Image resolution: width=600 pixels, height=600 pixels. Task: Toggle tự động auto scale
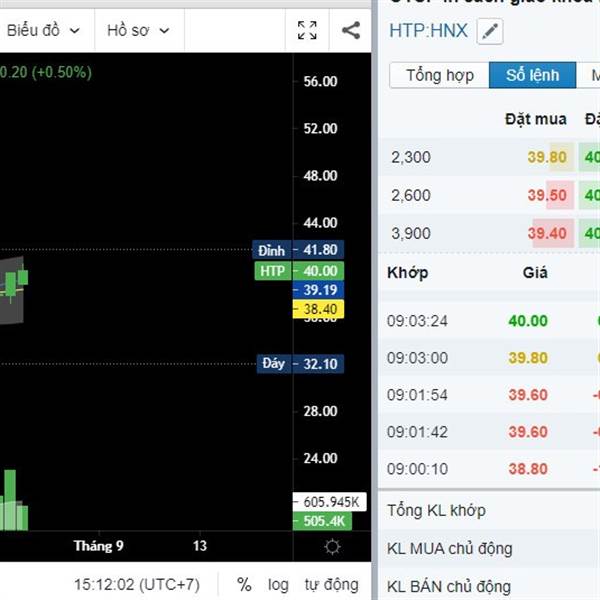(332, 584)
